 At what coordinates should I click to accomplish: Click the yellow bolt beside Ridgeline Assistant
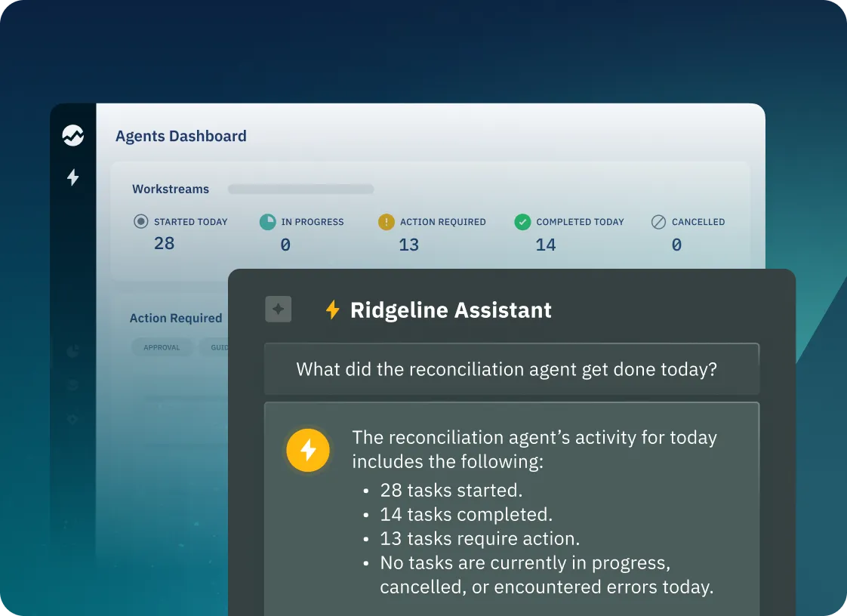click(x=333, y=310)
